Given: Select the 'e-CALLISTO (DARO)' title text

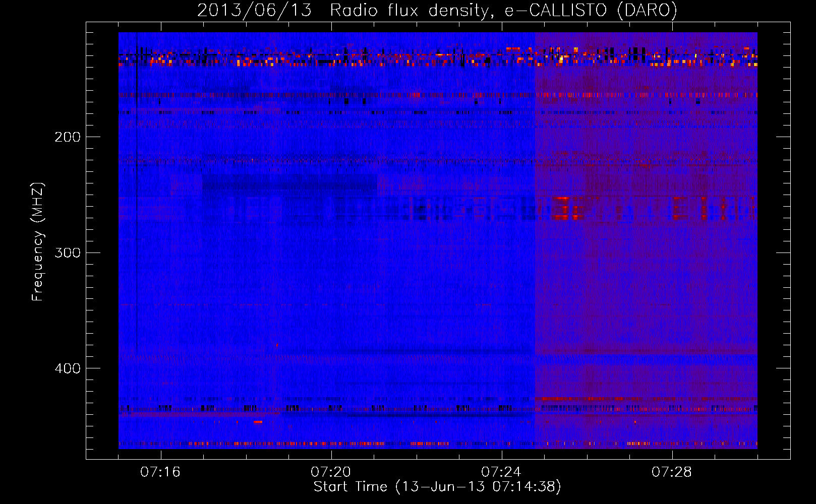Looking at the screenshot, I should pyautogui.click(x=591, y=11).
